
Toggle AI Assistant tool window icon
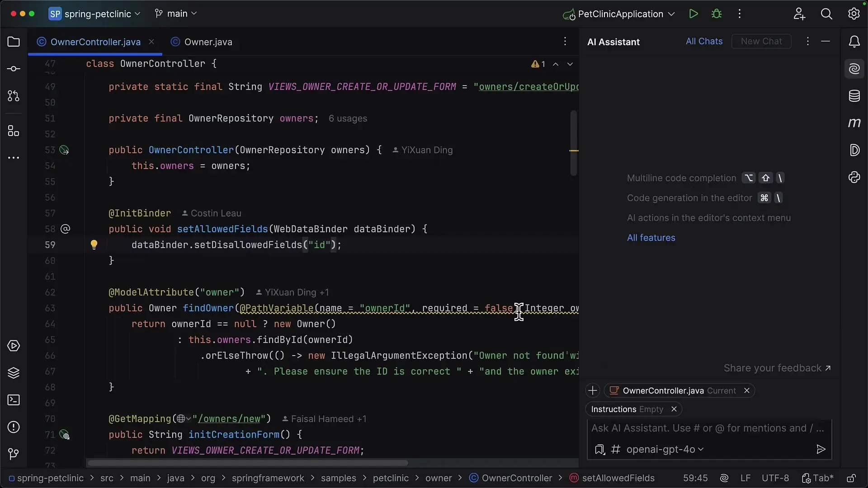[854, 69]
